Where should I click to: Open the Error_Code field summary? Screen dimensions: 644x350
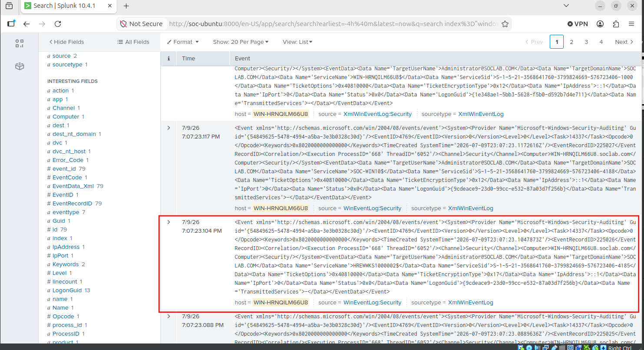pos(68,160)
